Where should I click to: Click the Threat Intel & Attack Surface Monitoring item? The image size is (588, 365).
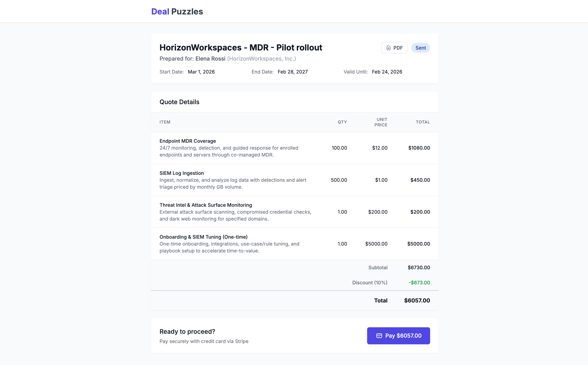[x=206, y=205]
